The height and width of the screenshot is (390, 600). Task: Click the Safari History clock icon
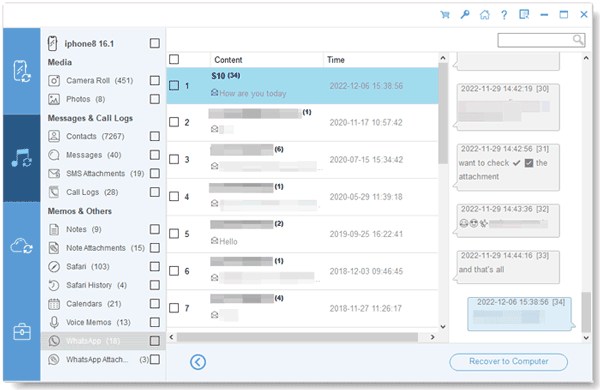click(54, 285)
